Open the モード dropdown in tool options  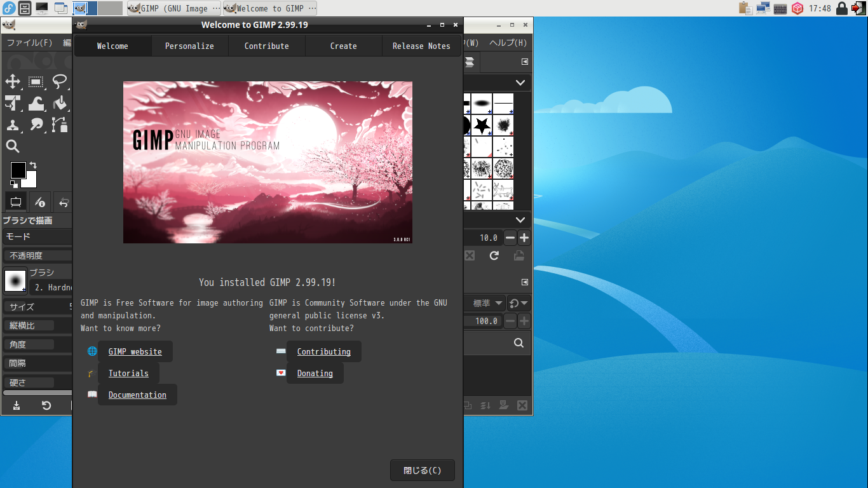pyautogui.click(x=38, y=236)
